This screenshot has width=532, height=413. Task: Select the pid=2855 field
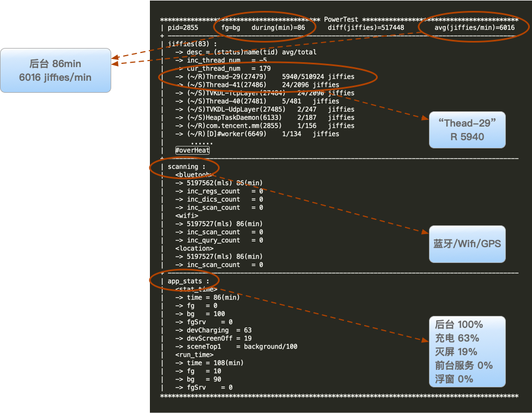click(183, 27)
